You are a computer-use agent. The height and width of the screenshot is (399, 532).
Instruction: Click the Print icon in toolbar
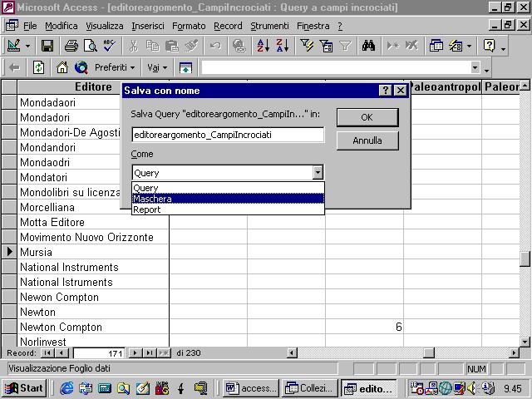(x=71, y=46)
